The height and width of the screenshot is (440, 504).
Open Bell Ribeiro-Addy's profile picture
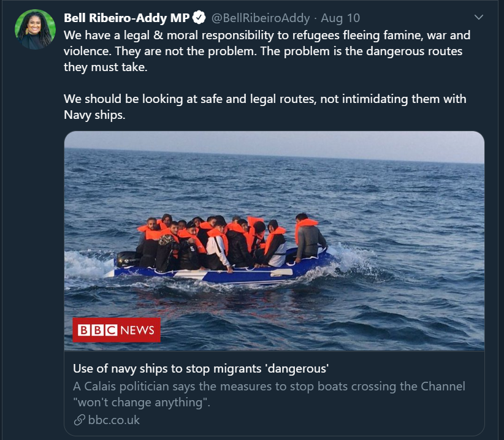[35, 29]
